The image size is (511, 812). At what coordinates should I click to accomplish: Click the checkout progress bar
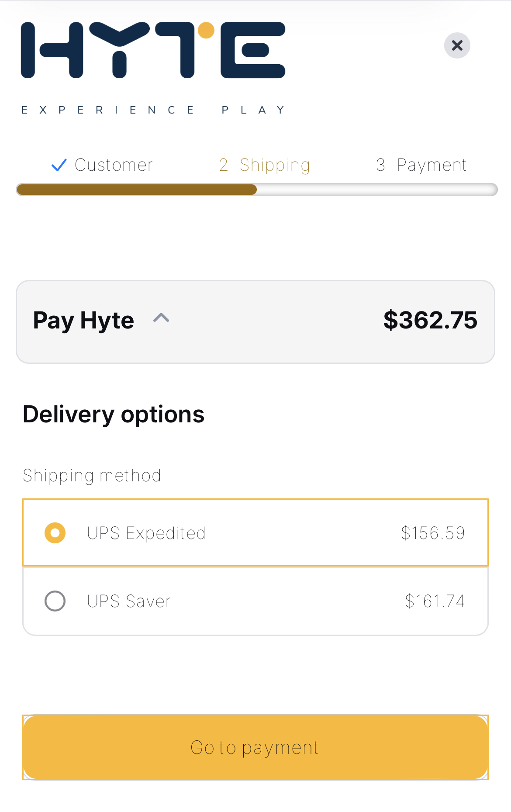click(257, 190)
